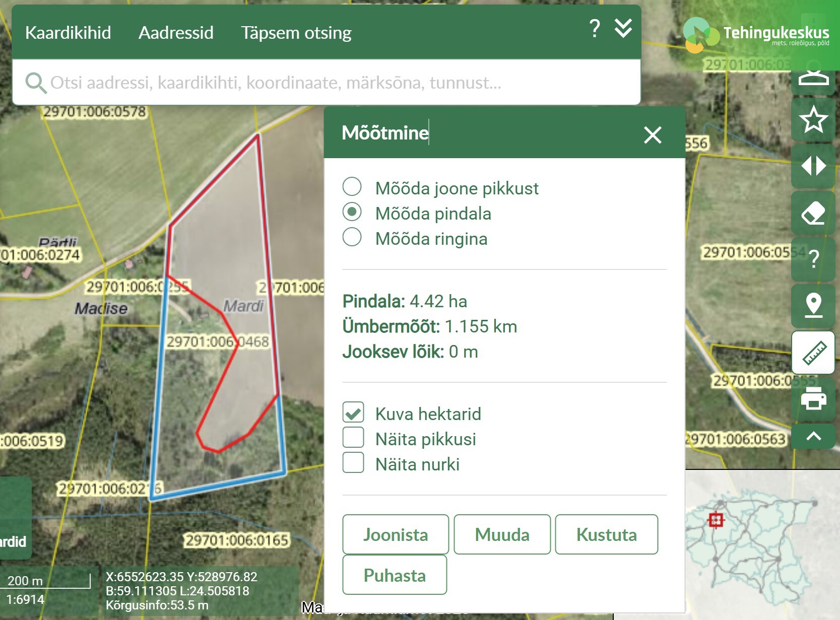840x620 pixels.
Task: Click the magnifier search icon
Action: coord(36,83)
